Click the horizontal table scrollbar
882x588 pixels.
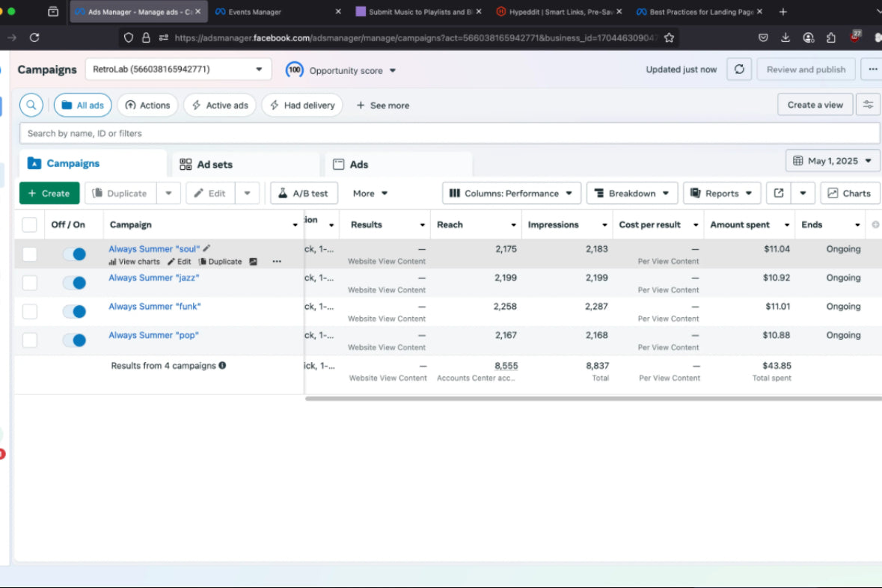[593, 399]
